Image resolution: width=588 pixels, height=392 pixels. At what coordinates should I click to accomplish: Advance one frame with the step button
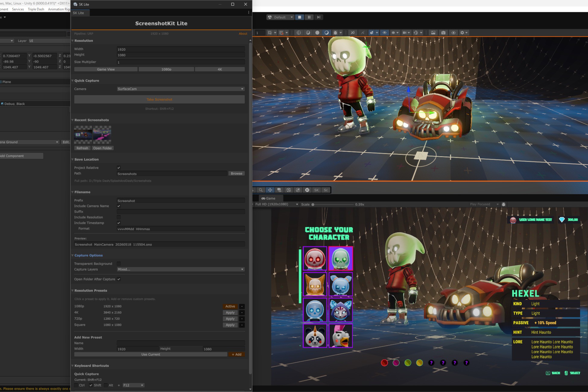click(x=318, y=17)
